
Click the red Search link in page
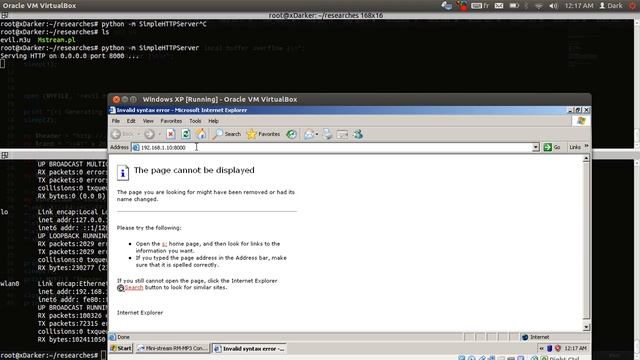point(134,287)
